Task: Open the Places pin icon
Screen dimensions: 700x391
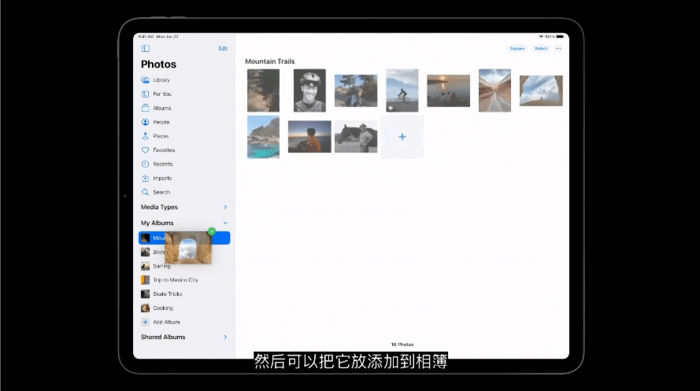Action: coord(145,136)
